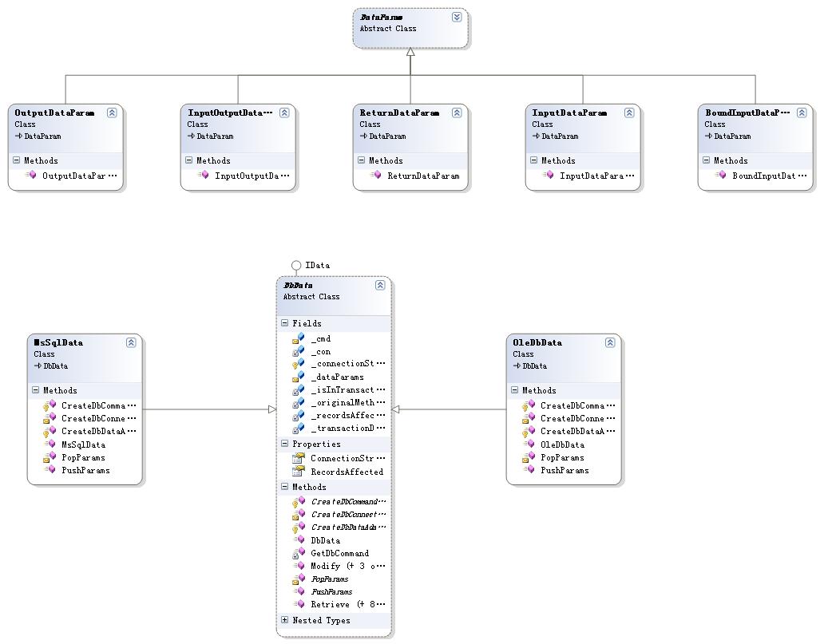This screenshot has width=820, height=644.
Task: Collapse the DbData class chevron
Action: pyautogui.click(x=380, y=285)
